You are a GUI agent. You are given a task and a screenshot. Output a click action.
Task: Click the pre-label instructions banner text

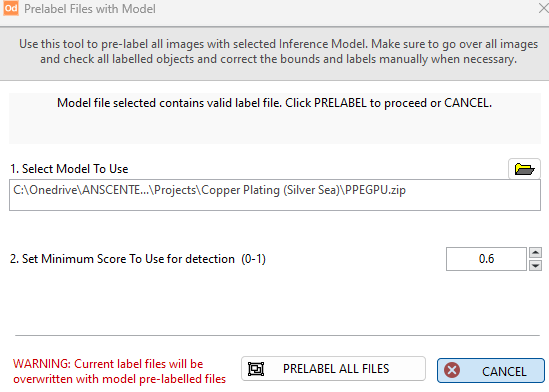click(278, 51)
